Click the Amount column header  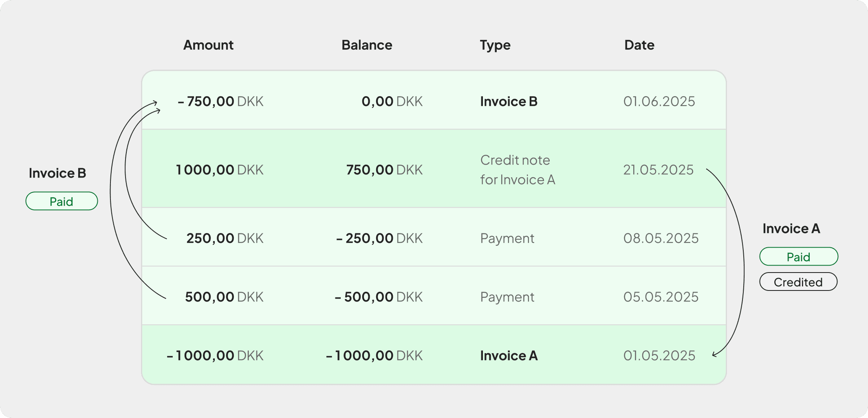point(208,45)
